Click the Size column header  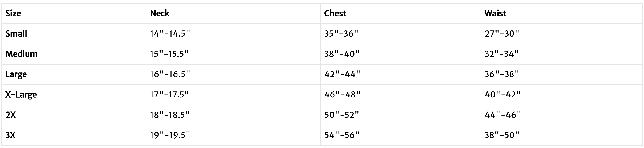coord(13,14)
